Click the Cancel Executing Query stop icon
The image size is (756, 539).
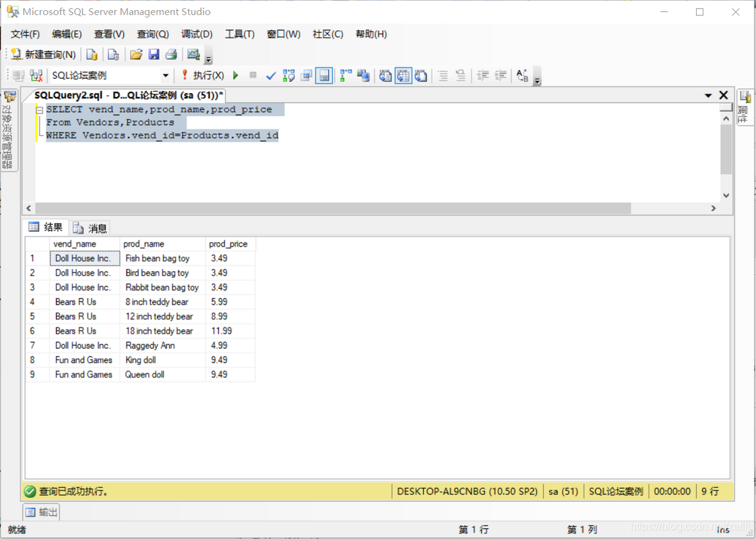[253, 75]
